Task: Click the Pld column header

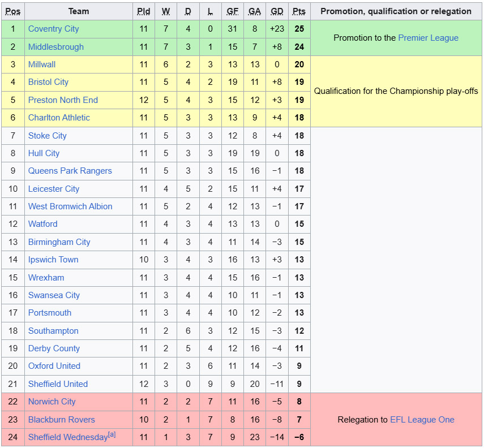Action: click(x=143, y=11)
